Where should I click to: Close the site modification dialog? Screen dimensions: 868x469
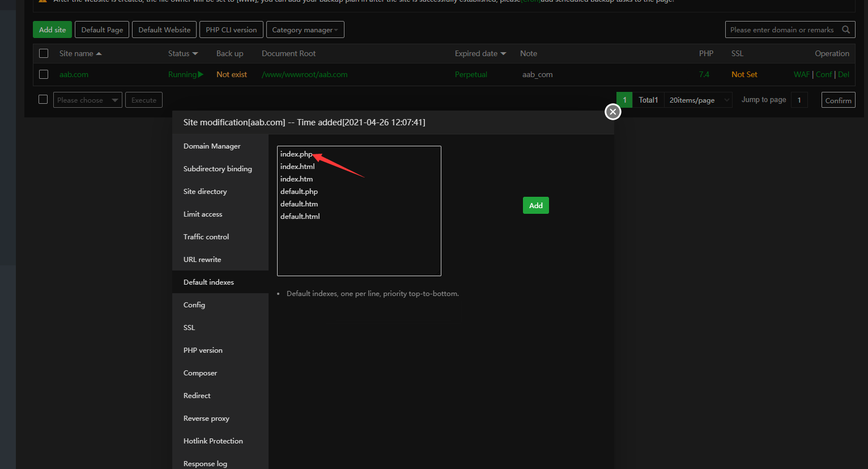point(612,112)
